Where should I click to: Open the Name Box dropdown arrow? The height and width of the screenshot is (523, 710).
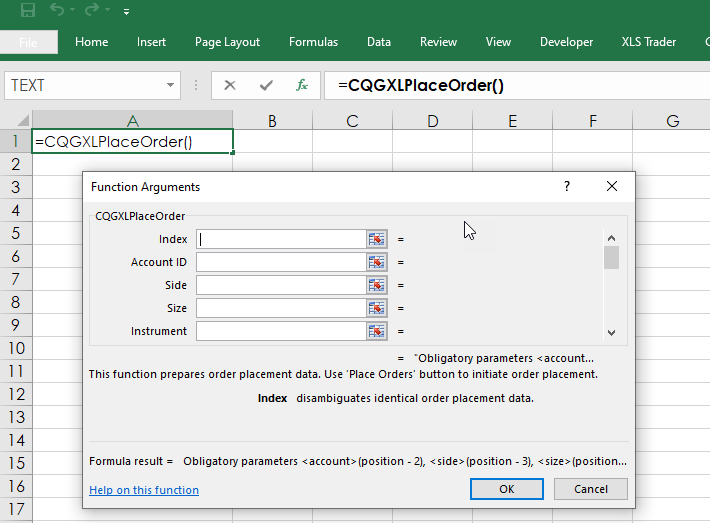(x=171, y=86)
